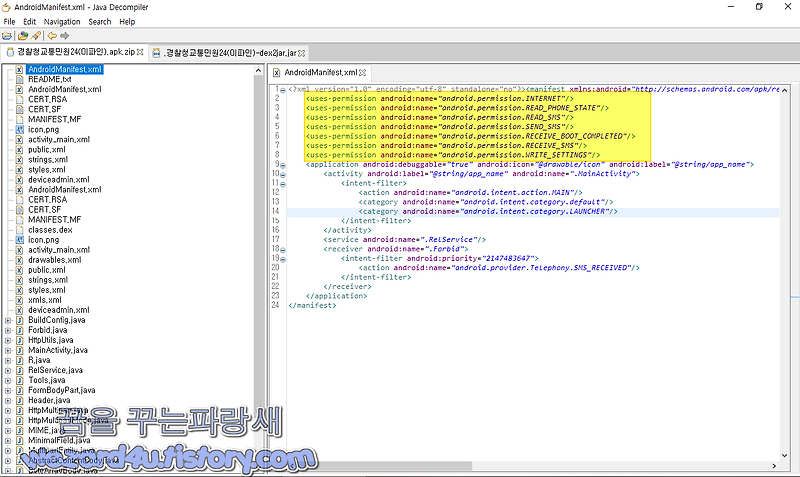Click the editor vertical scrollbar down arrow

[x=785, y=456]
